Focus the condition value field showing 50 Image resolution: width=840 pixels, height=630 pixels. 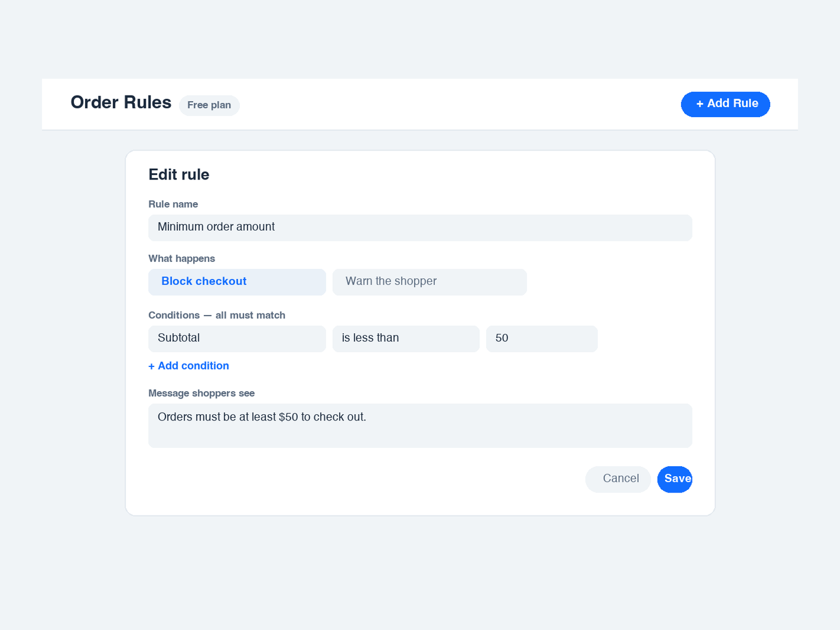542,339
